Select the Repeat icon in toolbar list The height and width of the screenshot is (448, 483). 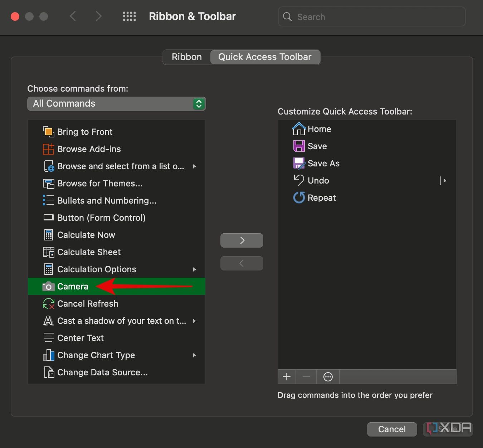[299, 198]
